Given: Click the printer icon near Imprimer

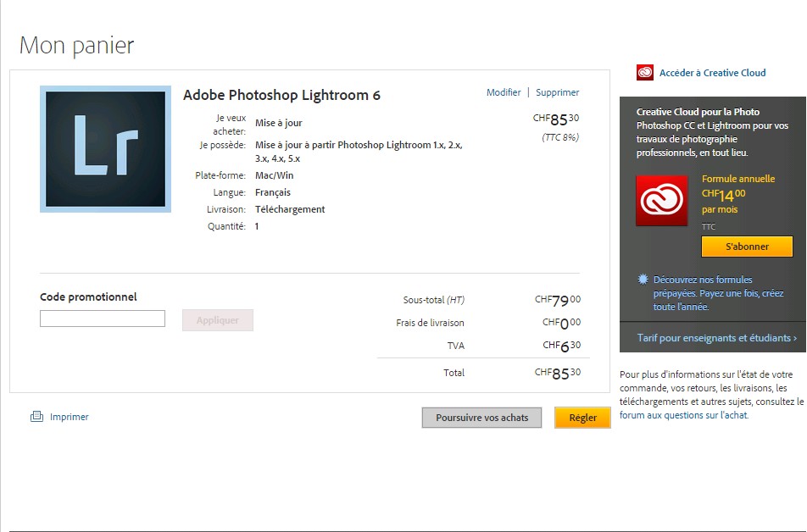Looking at the screenshot, I should 36,417.
